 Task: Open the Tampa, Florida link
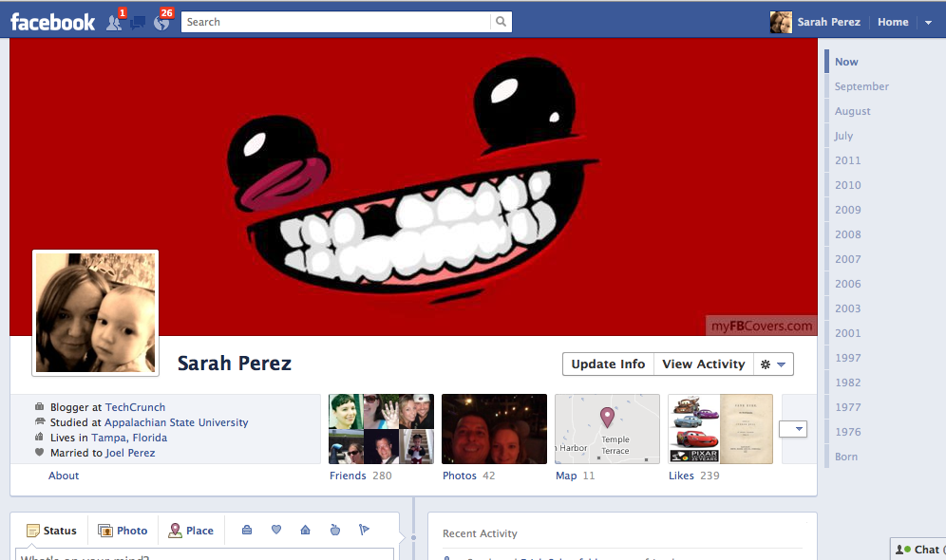pyautogui.click(x=129, y=437)
